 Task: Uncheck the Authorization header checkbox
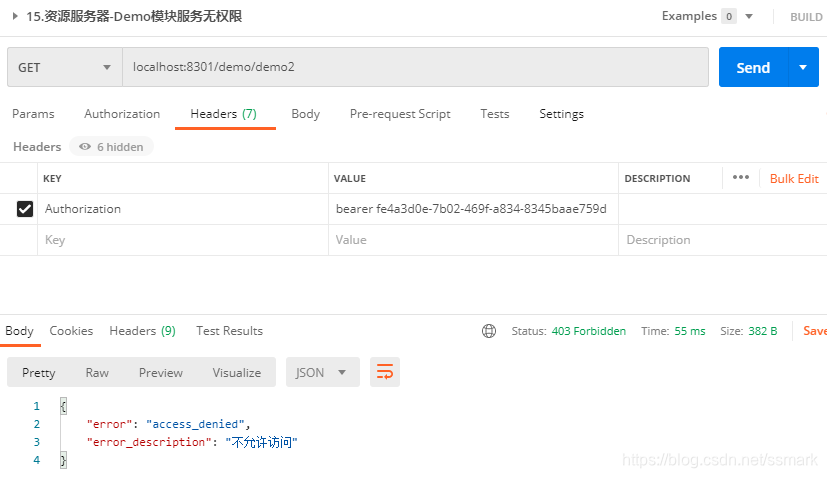coord(25,209)
